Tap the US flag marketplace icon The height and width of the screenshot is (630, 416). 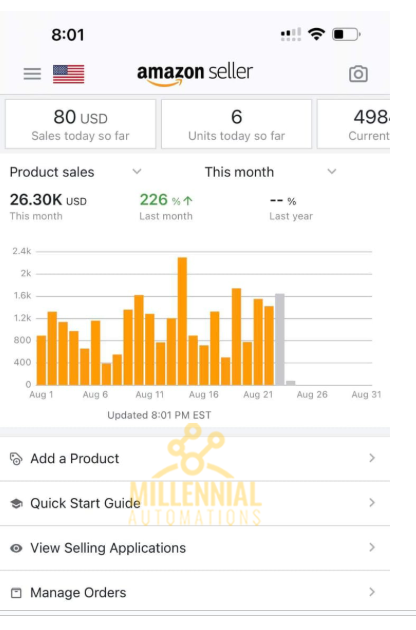coord(69,74)
